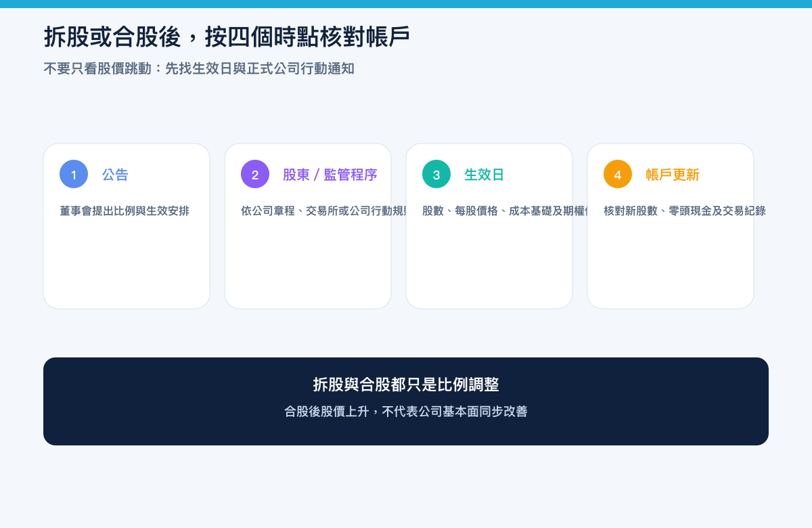This screenshot has width=812, height=528.
Task: Click banner text 合股後股價上升，不代表公司基本面同步改善
Action: [406, 411]
